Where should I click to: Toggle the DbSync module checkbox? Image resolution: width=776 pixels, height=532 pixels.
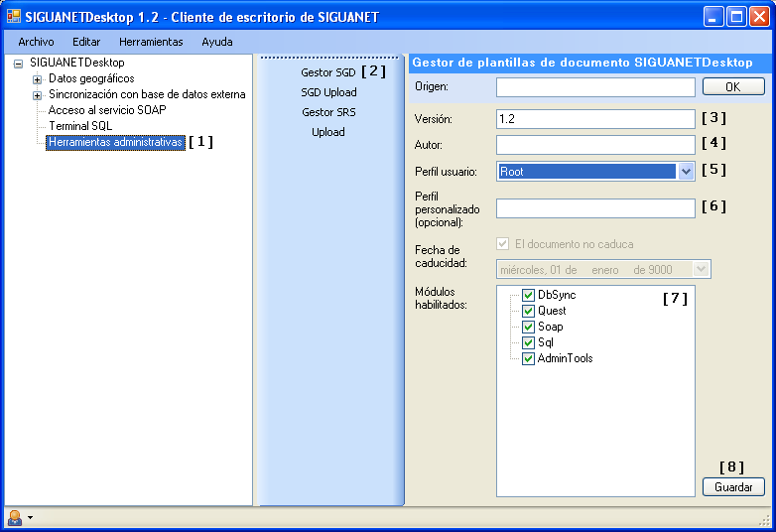tap(529, 296)
